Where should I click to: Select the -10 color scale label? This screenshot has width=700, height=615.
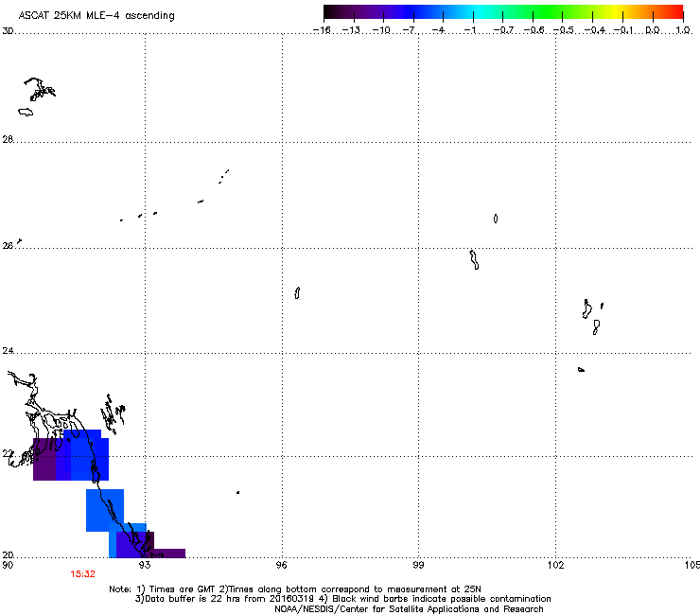[x=381, y=30]
